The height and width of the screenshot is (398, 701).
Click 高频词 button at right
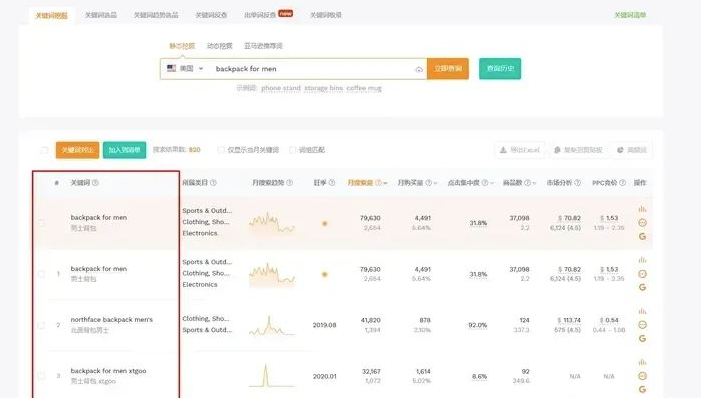632,150
